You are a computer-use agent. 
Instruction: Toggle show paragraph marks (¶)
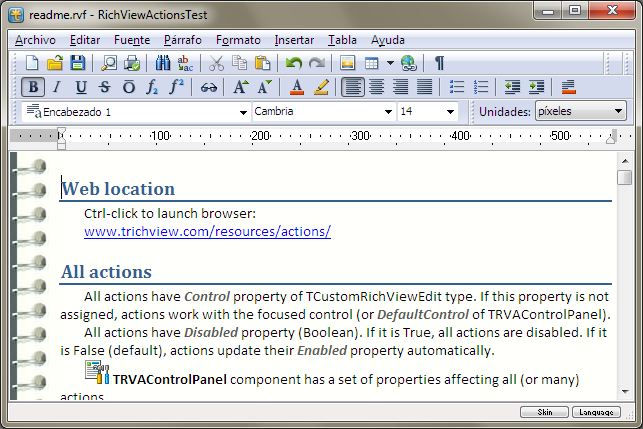coord(439,63)
